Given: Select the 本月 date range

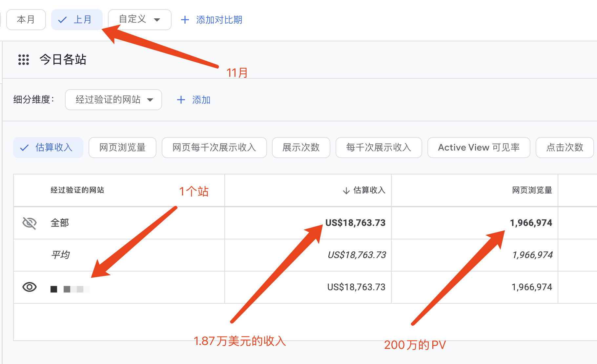Looking at the screenshot, I should point(26,20).
